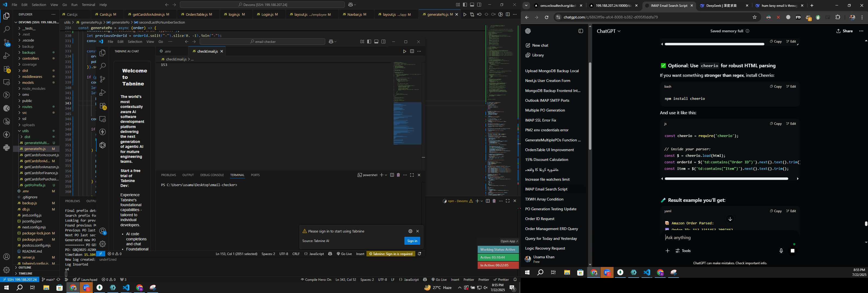
Task: Click Tabnine Sign in button
Action: 412,241
